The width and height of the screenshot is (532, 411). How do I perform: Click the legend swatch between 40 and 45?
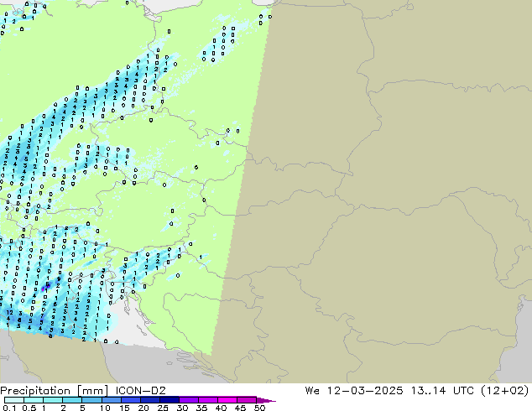point(227,400)
